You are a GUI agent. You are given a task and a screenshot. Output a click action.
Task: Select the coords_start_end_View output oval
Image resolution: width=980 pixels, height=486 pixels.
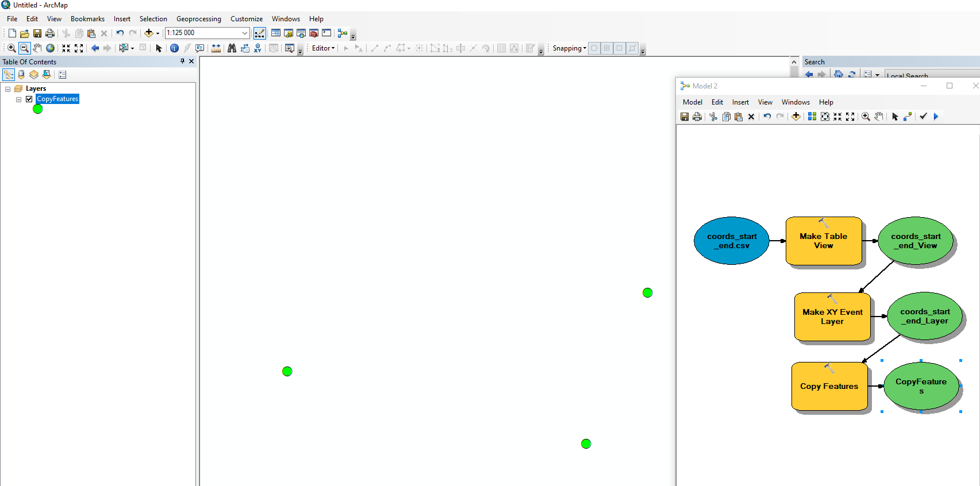[x=916, y=241]
